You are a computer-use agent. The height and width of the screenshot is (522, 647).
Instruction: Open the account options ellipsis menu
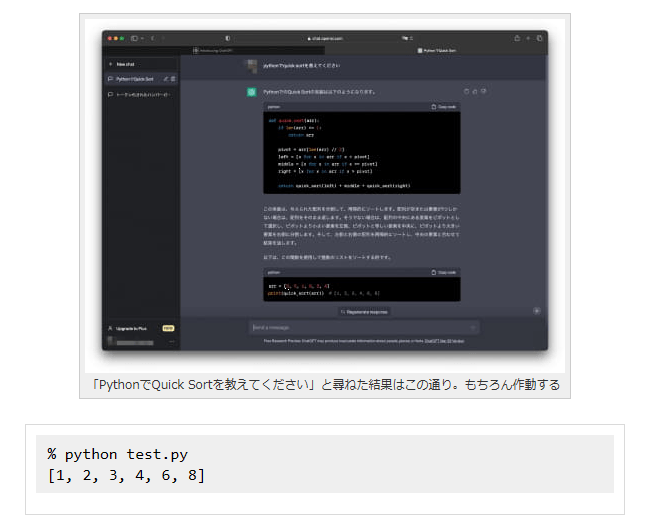coord(172,341)
